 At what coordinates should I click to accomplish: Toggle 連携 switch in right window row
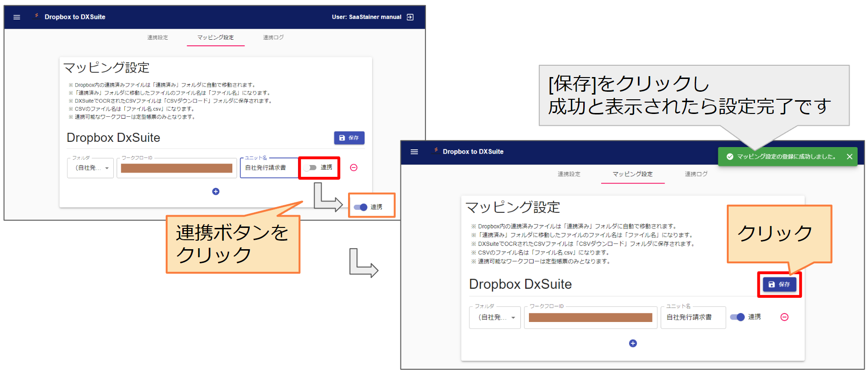pos(738,317)
